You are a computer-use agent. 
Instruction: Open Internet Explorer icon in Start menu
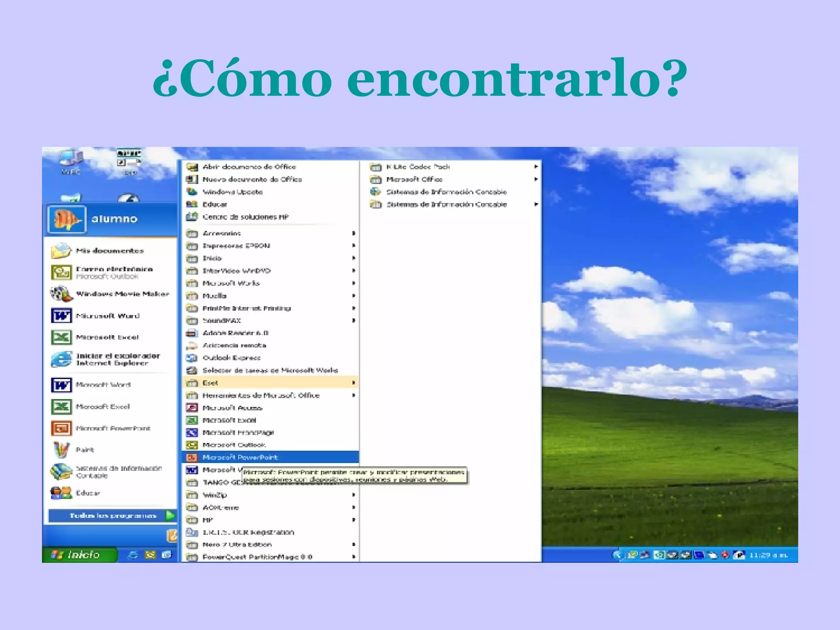pyautogui.click(x=62, y=359)
